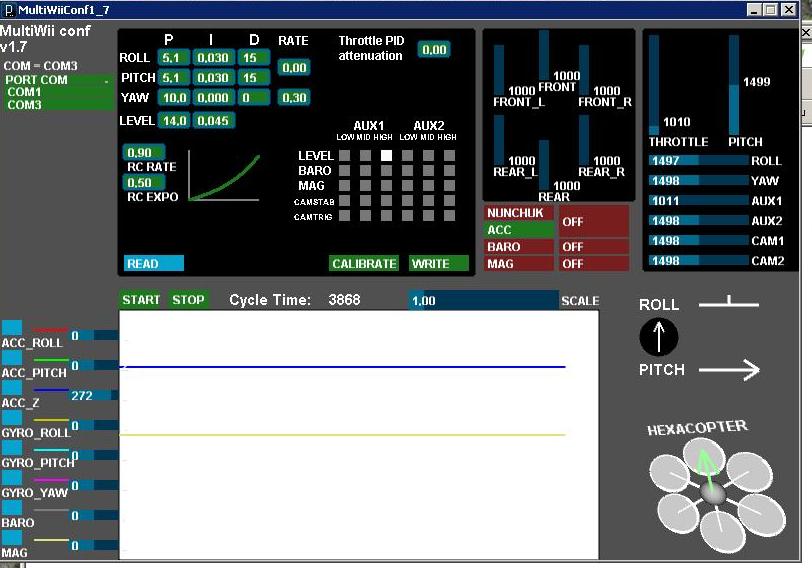
Task: Toggle LEVEL on AUX1 LOW
Action: tap(344, 155)
